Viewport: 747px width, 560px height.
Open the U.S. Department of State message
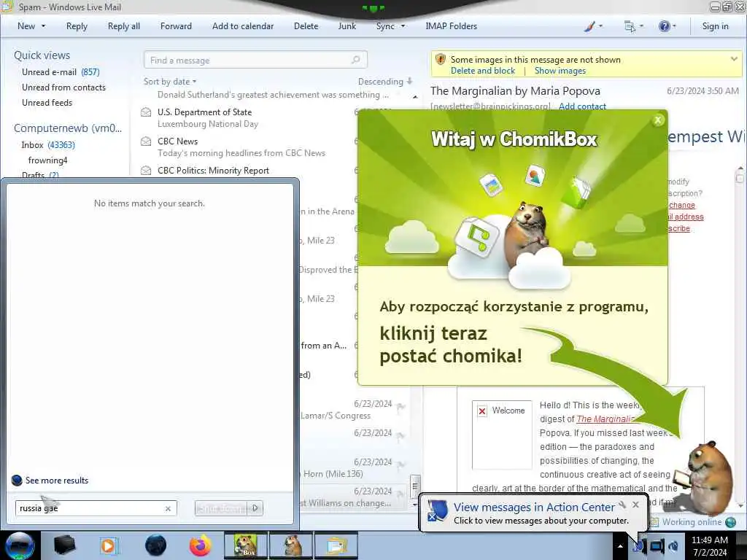click(258, 117)
